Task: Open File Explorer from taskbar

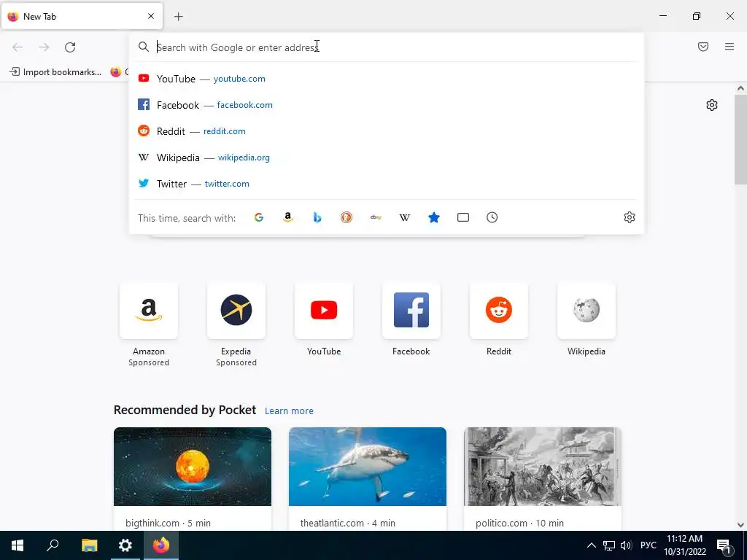Action: tap(89, 545)
